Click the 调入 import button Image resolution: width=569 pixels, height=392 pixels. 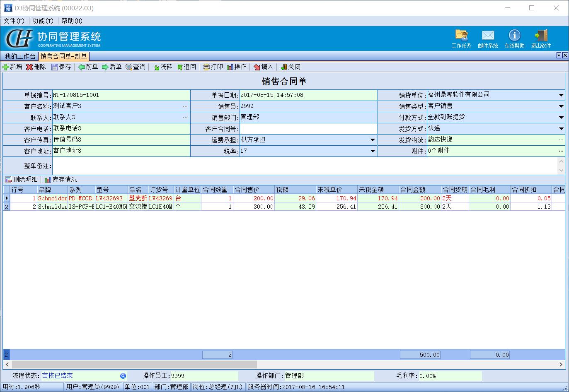[x=264, y=67]
